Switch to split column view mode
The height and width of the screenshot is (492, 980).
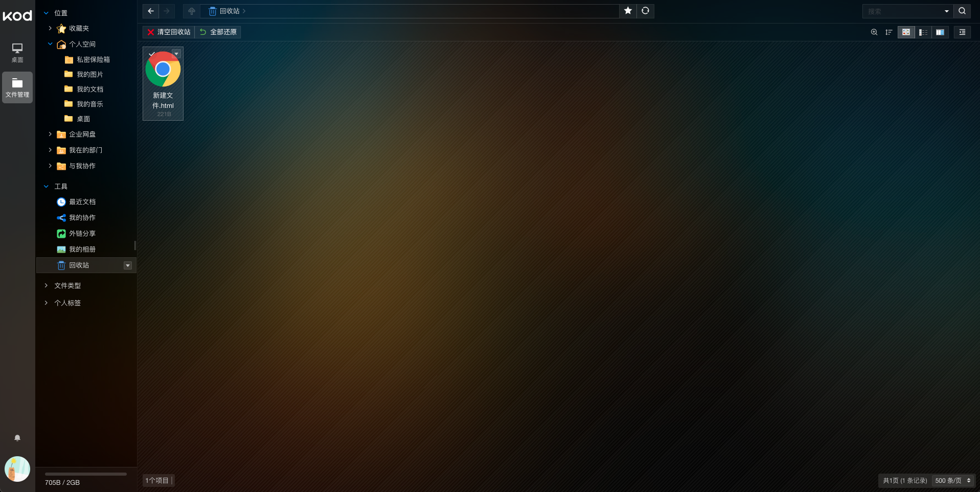(940, 32)
